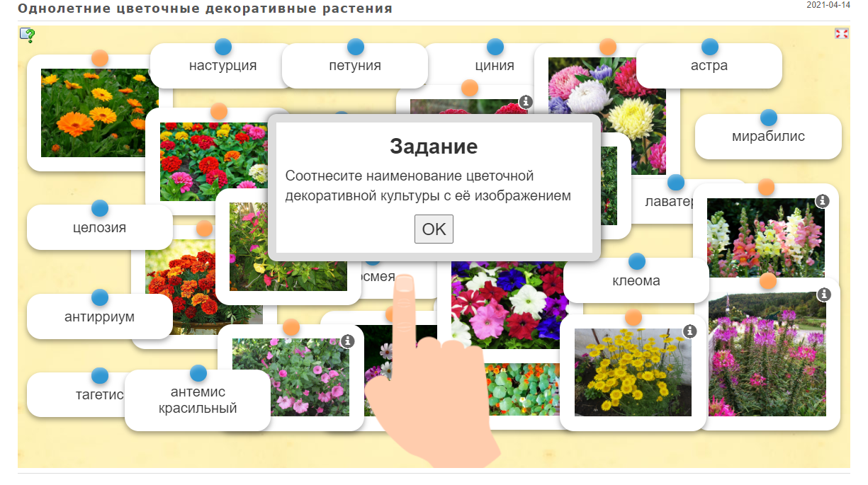Click the blue pin on the мирабилис card
868x485 pixels.
[x=769, y=118]
